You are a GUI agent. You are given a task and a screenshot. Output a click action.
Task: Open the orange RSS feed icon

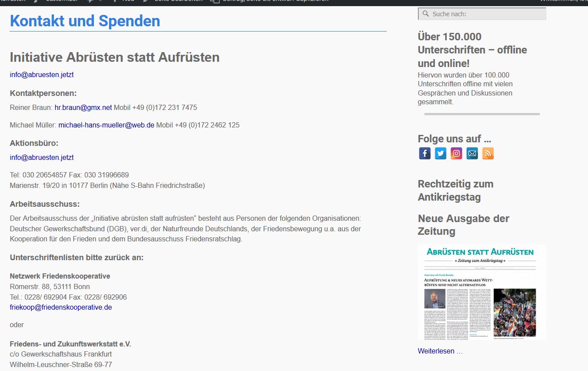point(488,153)
